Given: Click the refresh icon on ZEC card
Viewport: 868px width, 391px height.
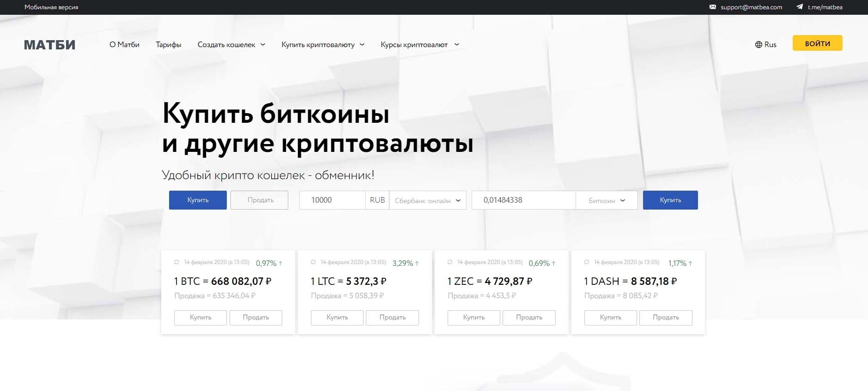Looking at the screenshot, I should pyautogui.click(x=450, y=262).
